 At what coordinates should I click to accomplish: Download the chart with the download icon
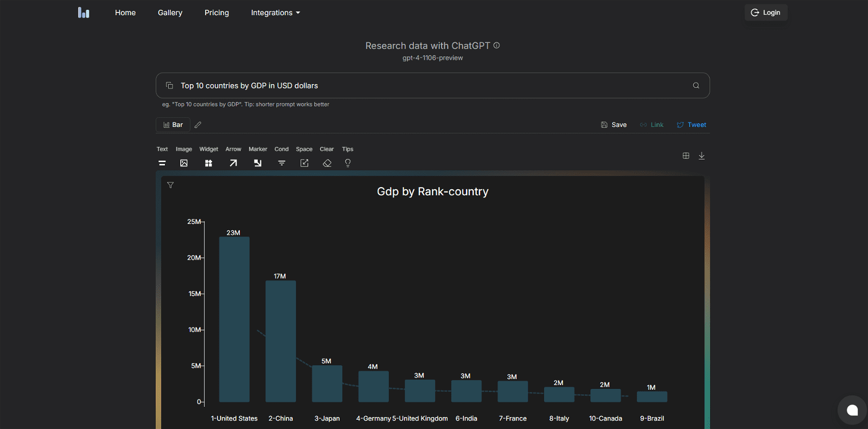701,156
